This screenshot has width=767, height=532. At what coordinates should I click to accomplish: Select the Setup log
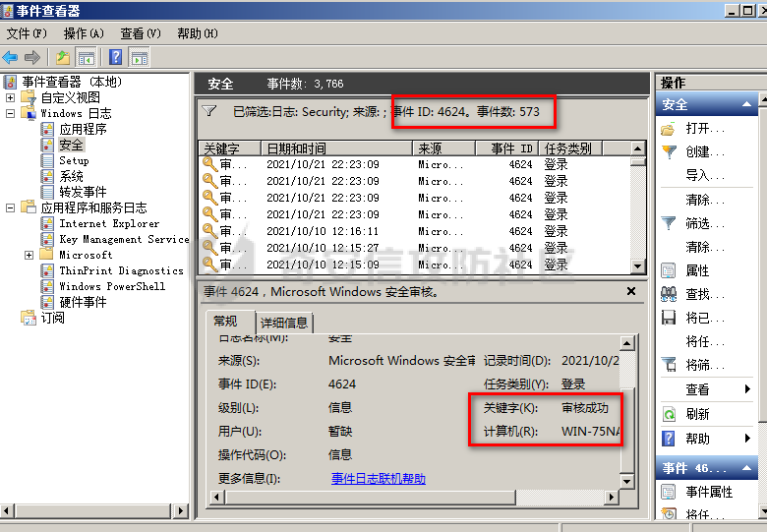[x=74, y=160]
